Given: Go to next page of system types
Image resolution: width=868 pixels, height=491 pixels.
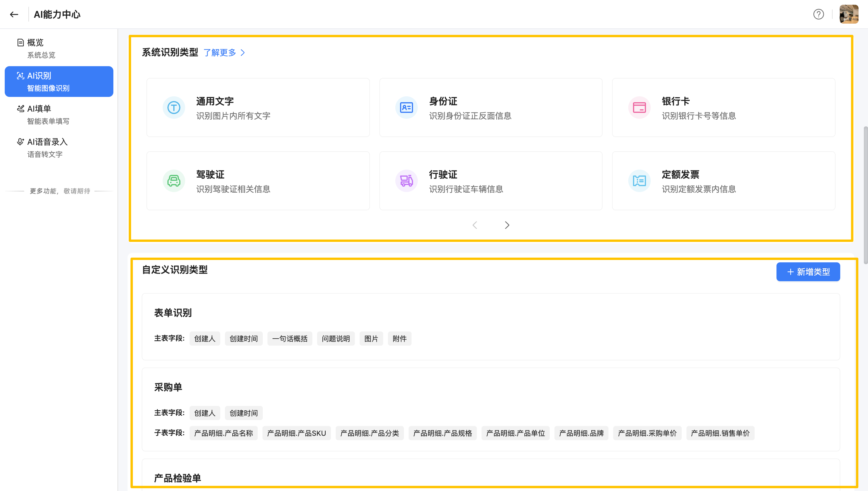Looking at the screenshot, I should (507, 225).
